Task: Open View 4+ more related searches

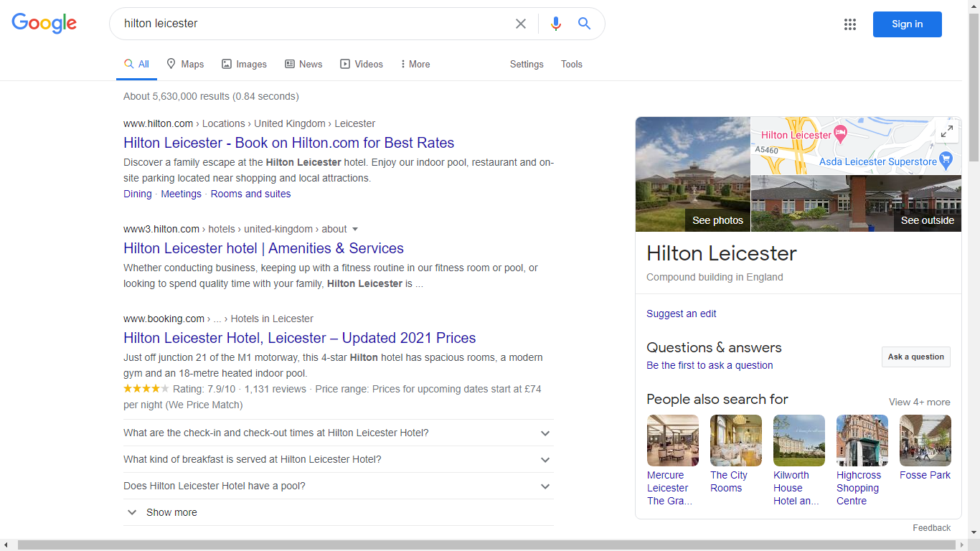Action: (919, 402)
